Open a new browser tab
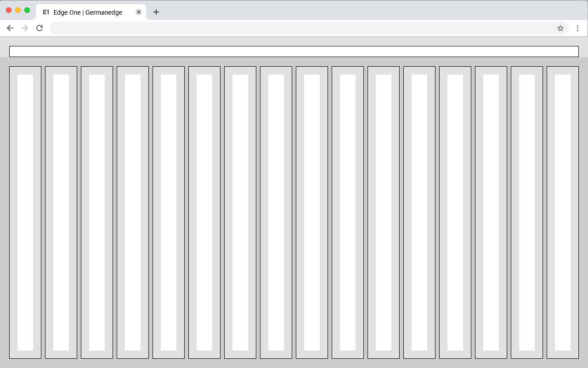The image size is (588, 368). pyautogui.click(x=156, y=12)
